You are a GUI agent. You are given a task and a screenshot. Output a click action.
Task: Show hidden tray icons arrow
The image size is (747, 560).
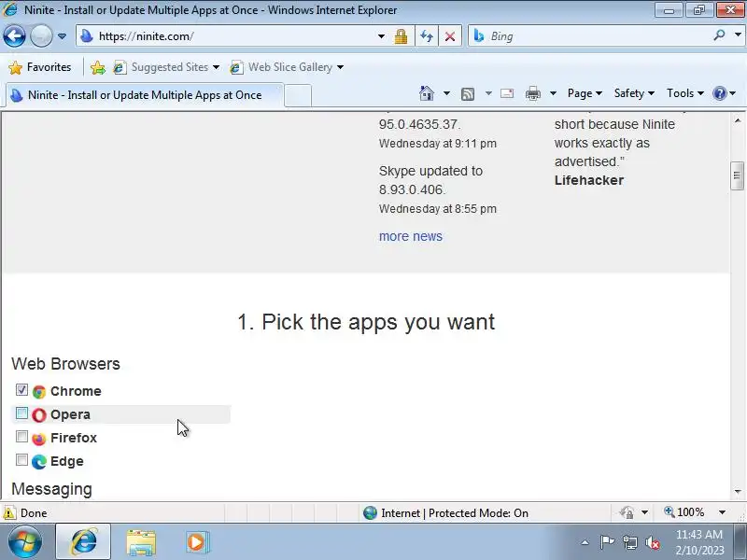(x=585, y=542)
